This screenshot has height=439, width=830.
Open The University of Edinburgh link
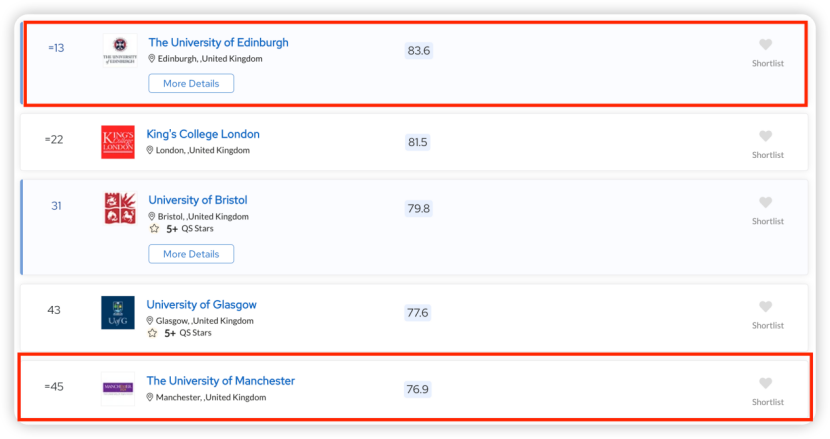(218, 43)
